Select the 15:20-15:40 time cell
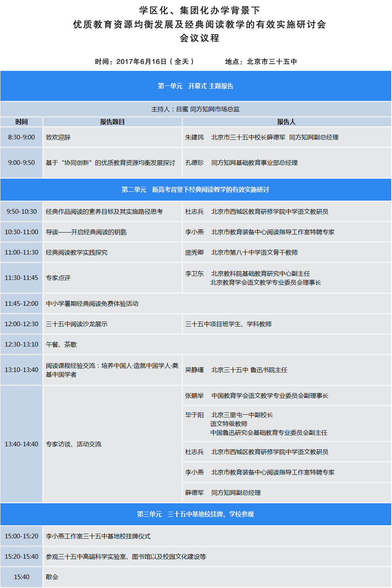This screenshot has width=392, height=588. pyautogui.click(x=22, y=556)
